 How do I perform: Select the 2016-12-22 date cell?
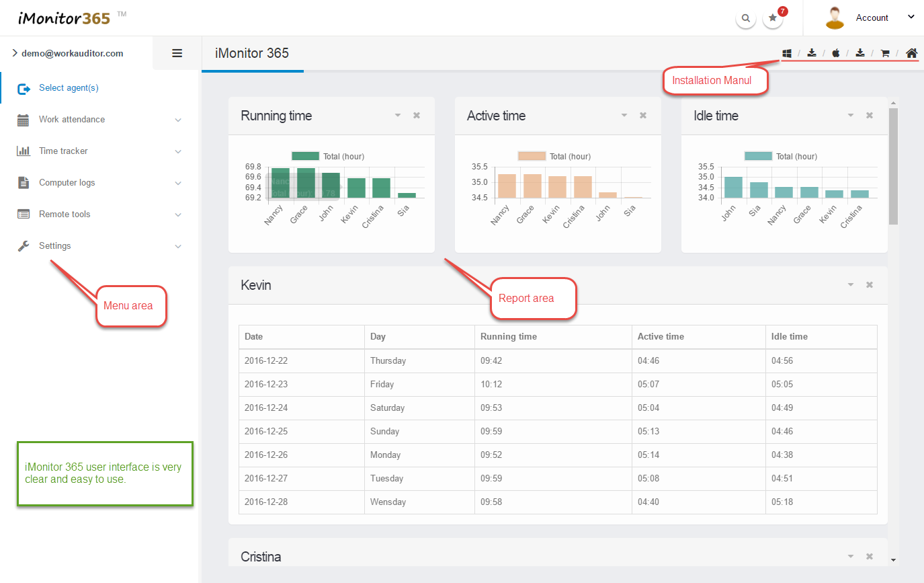click(x=302, y=360)
